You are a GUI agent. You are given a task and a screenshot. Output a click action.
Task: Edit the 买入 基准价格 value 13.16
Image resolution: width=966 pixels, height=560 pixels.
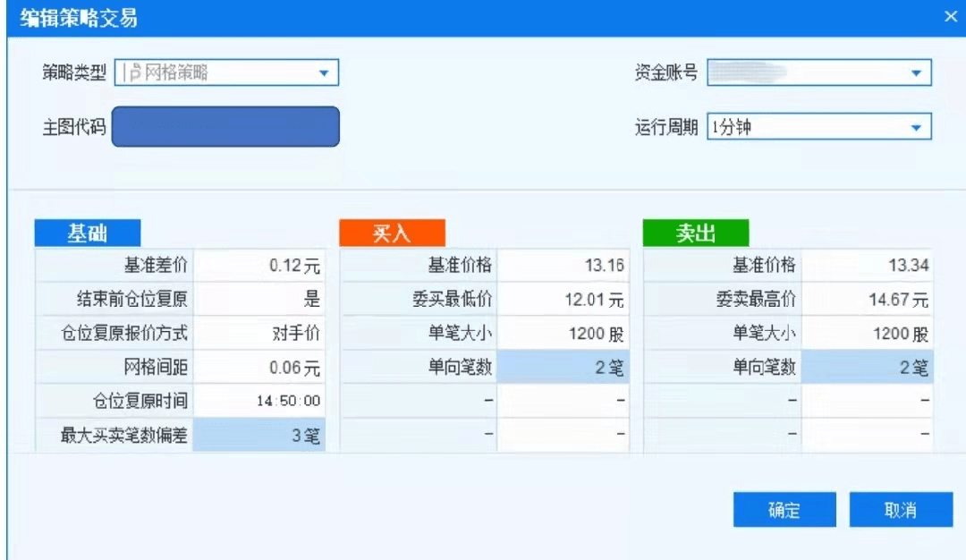[563, 266]
